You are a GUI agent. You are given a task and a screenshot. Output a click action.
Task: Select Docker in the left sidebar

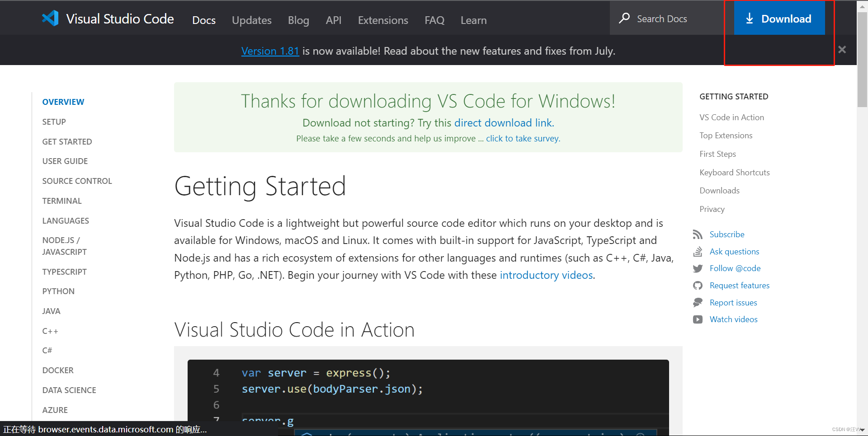[58, 370]
